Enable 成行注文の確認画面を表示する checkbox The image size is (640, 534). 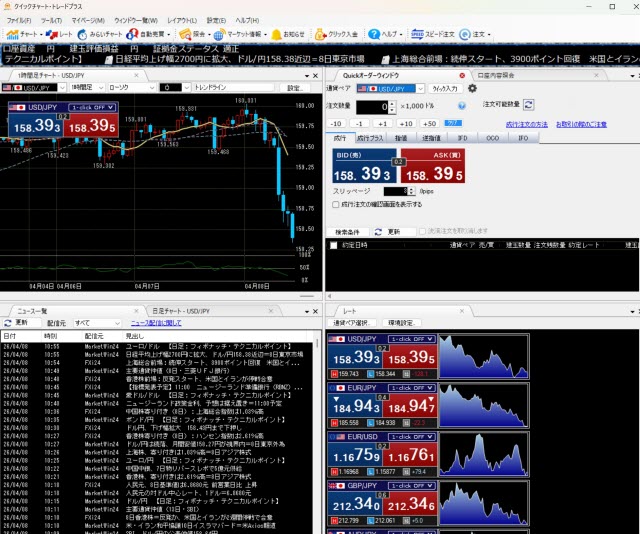335,204
